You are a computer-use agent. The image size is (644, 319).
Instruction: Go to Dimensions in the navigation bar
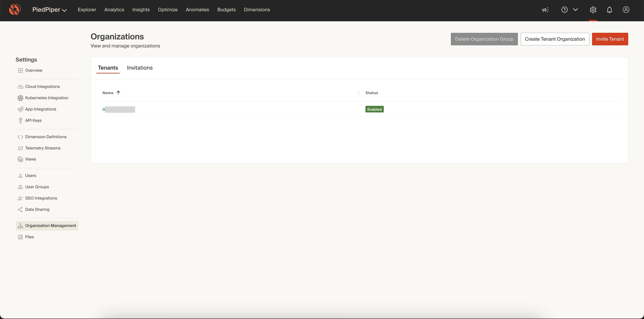coord(257,10)
